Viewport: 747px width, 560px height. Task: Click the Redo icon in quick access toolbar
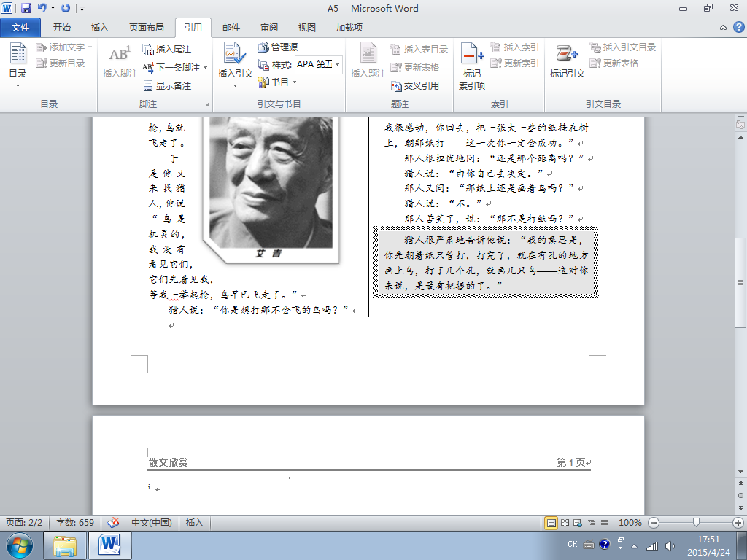[66, 8]
